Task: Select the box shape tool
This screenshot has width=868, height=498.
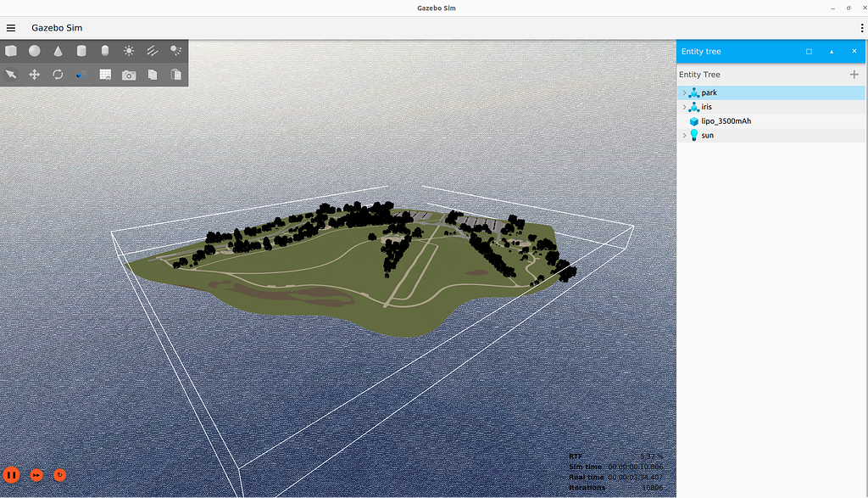Action: click(x=11, y=51)
